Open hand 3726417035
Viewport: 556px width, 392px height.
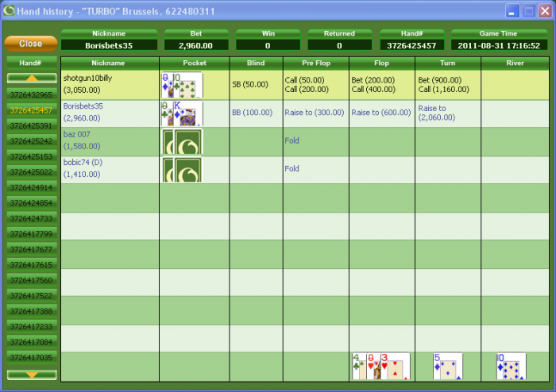[32, 358]
